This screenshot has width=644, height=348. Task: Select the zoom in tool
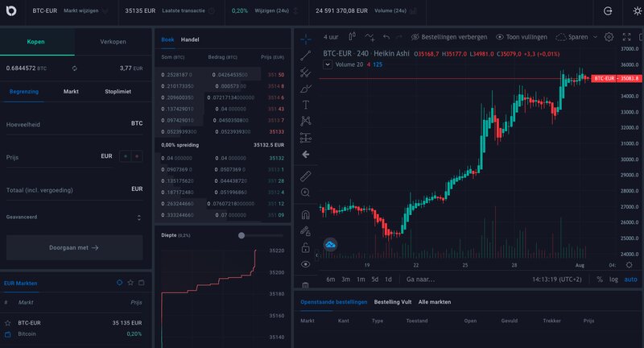pyautogui.click(x=306, y=193)
